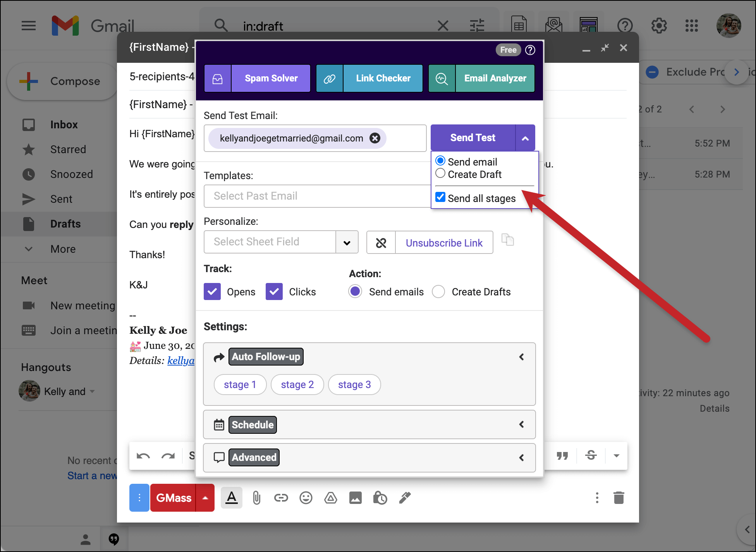Viewport: 756px width, 552px height.
Task: Click the GMass panel help question mark
Action: (530, 50)
